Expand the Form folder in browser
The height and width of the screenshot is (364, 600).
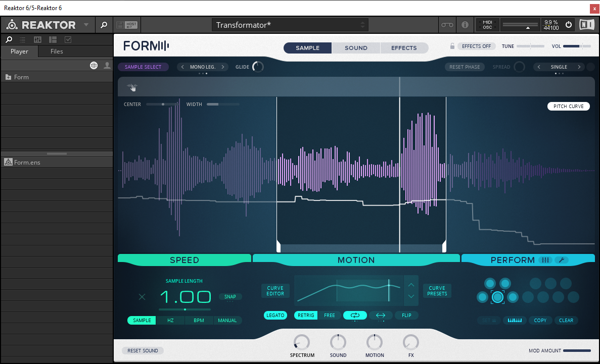tap(9, 77)
